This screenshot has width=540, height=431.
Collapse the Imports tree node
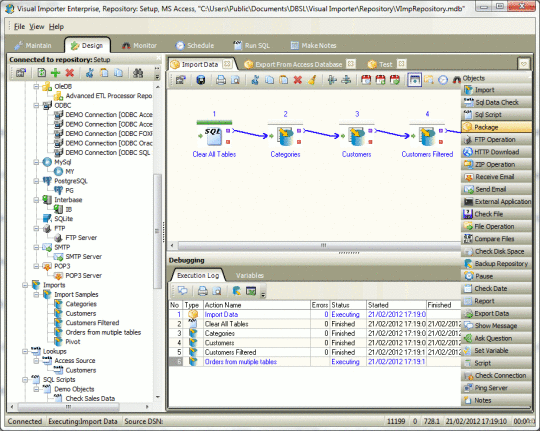[x=25, y=285]
